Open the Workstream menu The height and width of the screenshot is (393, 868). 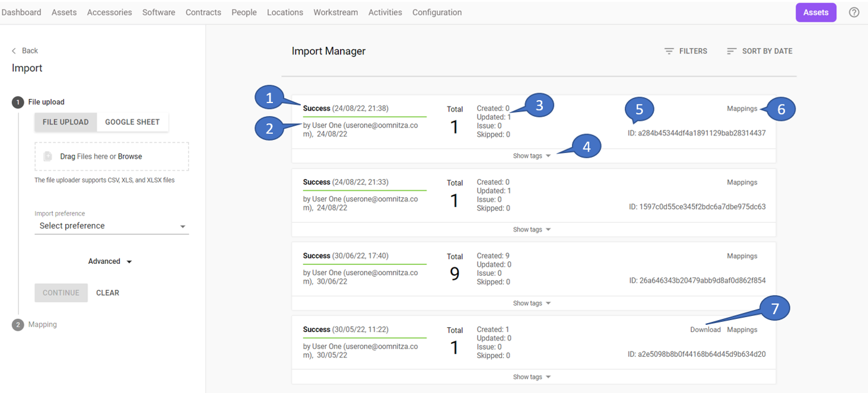[x=335, y=12]
